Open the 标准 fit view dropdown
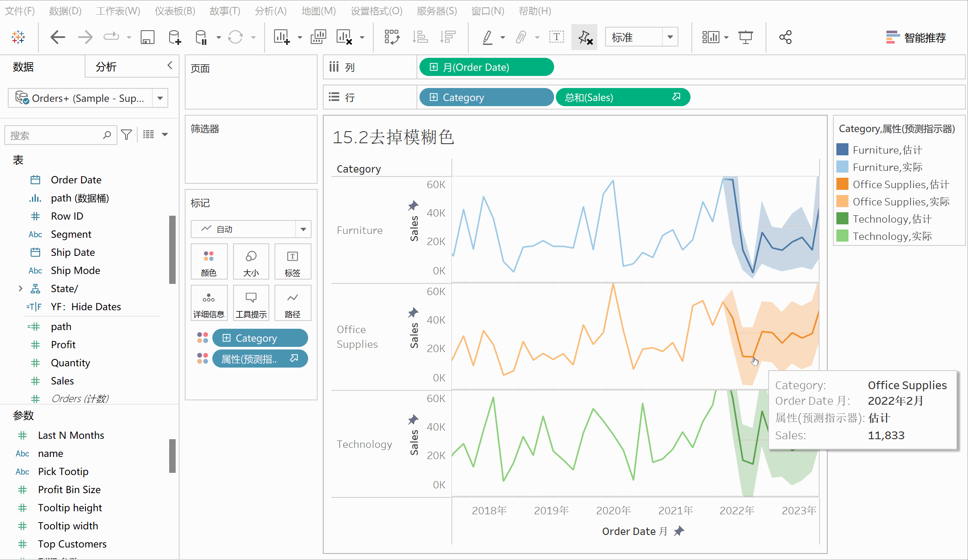This screenshot has height=560, width=968. tap(641, 38)
